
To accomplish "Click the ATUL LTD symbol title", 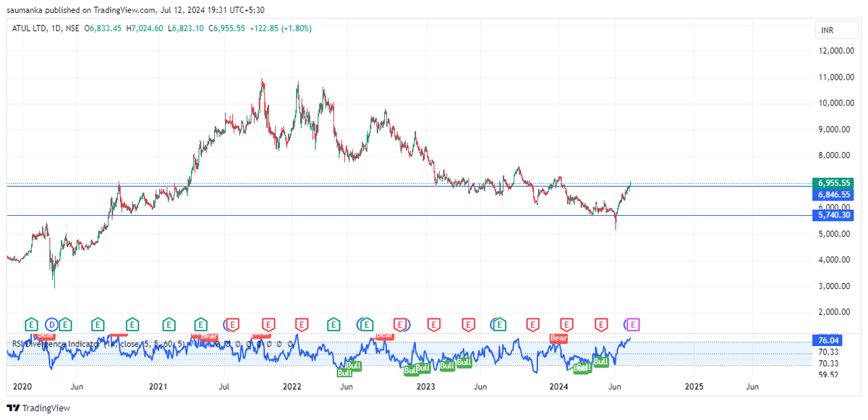I will 29,28.
